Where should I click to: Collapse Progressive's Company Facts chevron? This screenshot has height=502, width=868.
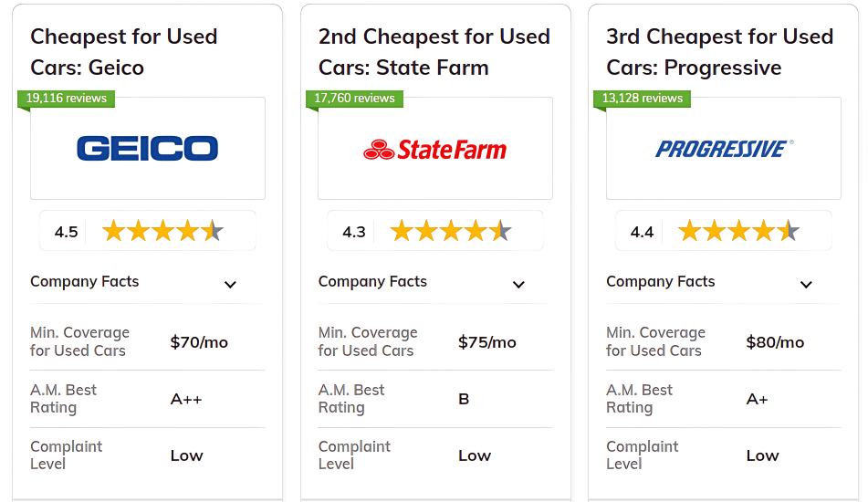806,284
